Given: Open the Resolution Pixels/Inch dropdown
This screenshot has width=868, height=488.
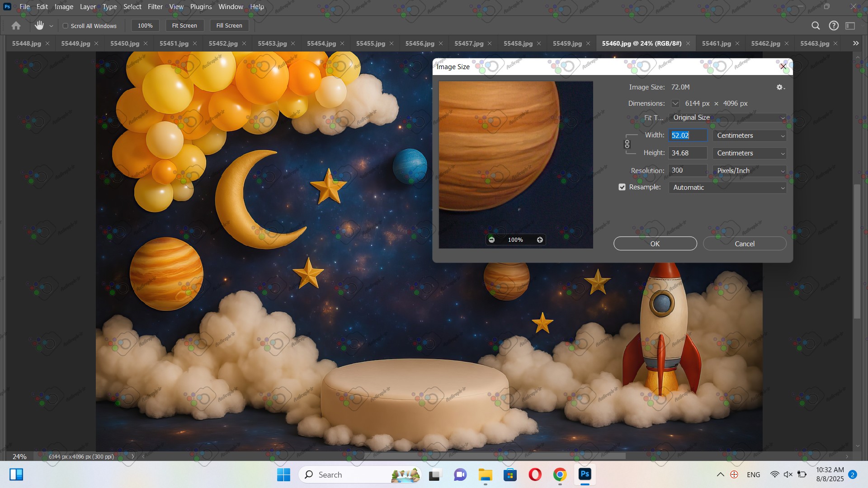Looking at the screenshot, I should (x=750, y=171).
